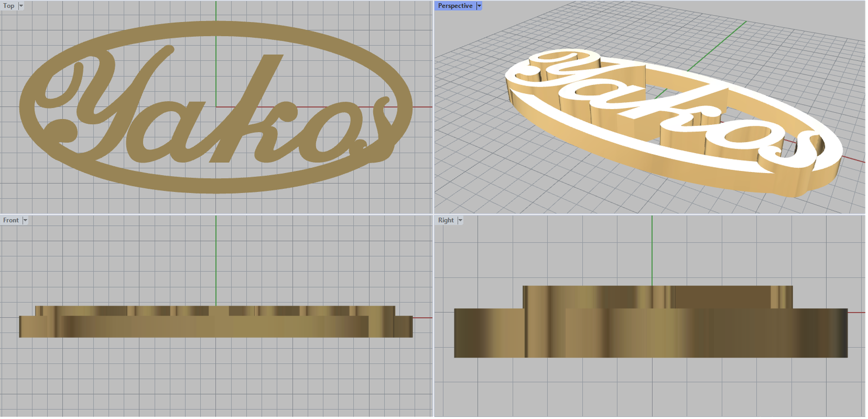Viewport: 868px width, 419px height.
Task: Activate the Top viewport title label
Action: click(x=9, y=6)
